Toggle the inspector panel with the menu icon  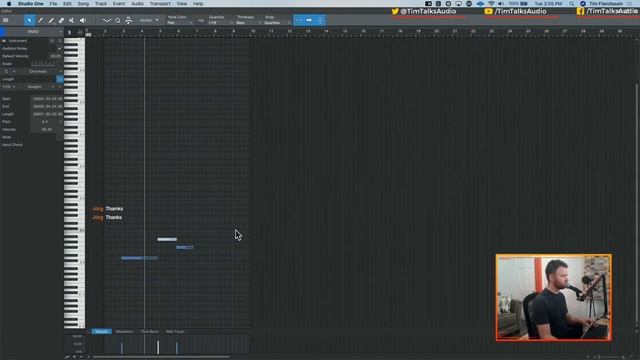6,20
